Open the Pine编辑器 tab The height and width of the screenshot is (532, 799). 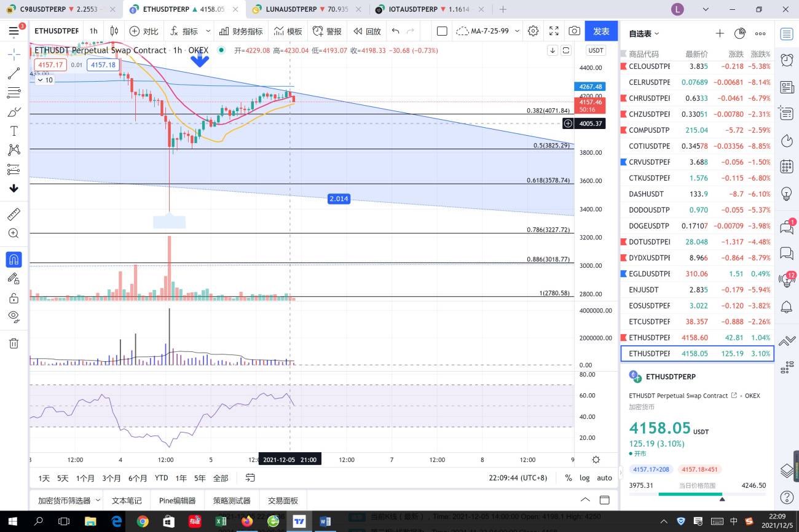177,501
